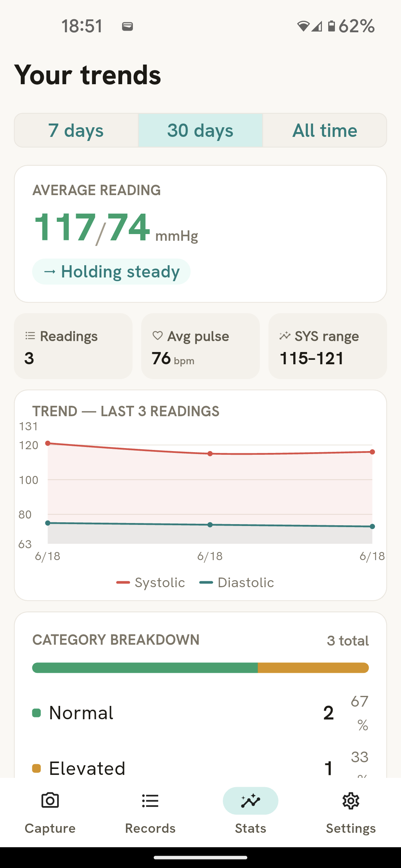Open the Settings gear icon

pos(351,801)
